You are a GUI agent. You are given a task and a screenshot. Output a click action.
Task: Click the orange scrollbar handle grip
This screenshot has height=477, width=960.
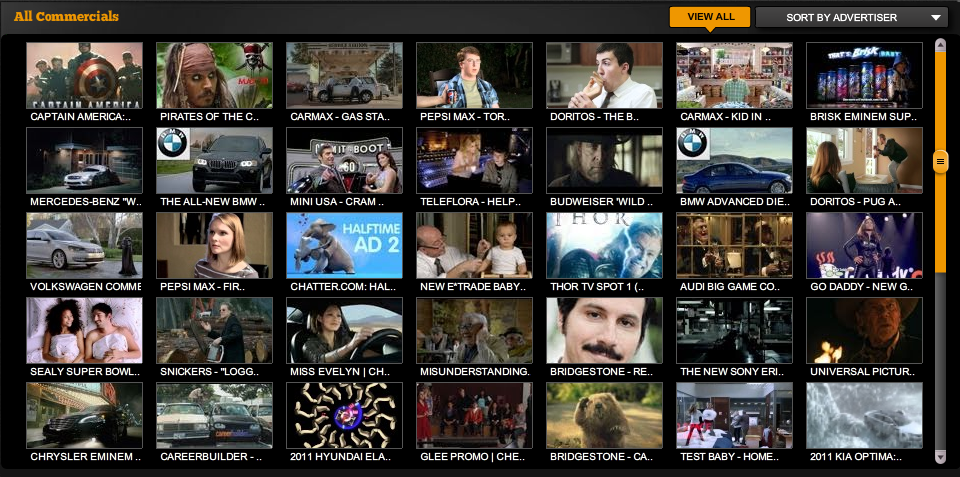click(x=940, y=162)
